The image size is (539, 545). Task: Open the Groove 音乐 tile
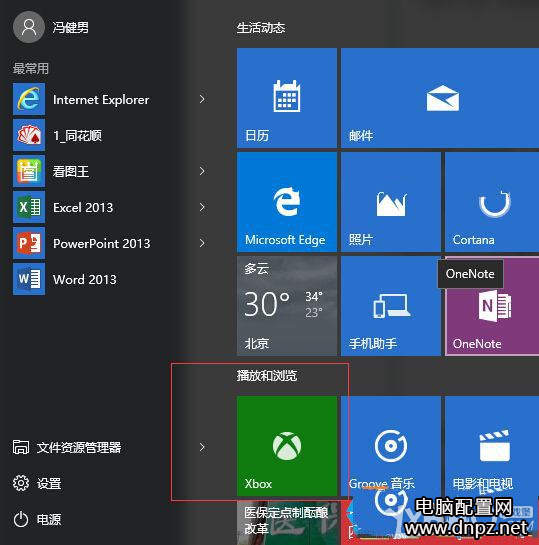pyautogui.click(x=391, y=446)
